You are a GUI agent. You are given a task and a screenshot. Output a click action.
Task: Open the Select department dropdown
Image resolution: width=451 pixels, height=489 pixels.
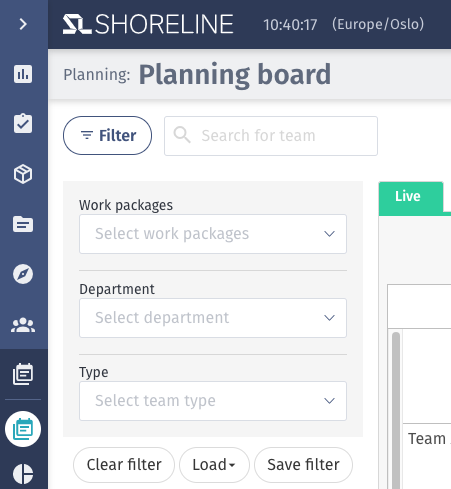pos(213,318)
